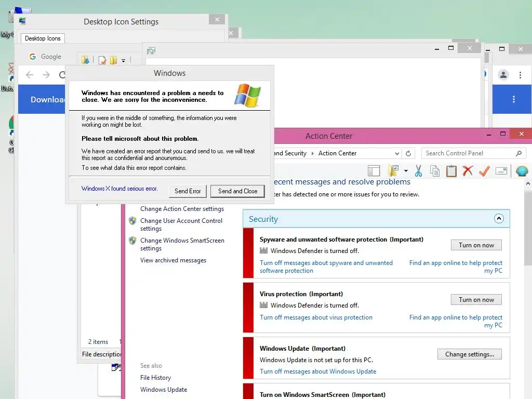Open Change Windows SmartScreen settings
This screenshot has height=399, width=532.
pos(182,244)
